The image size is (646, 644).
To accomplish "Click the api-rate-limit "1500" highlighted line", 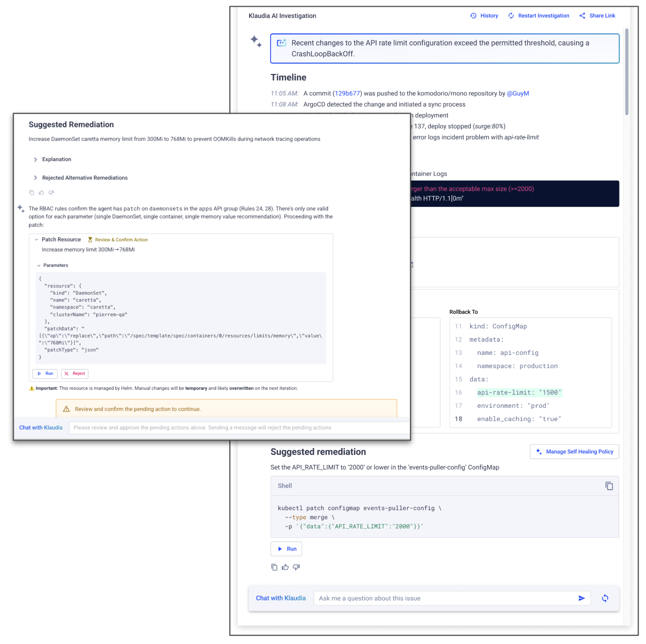I will [x=519, y=392].
